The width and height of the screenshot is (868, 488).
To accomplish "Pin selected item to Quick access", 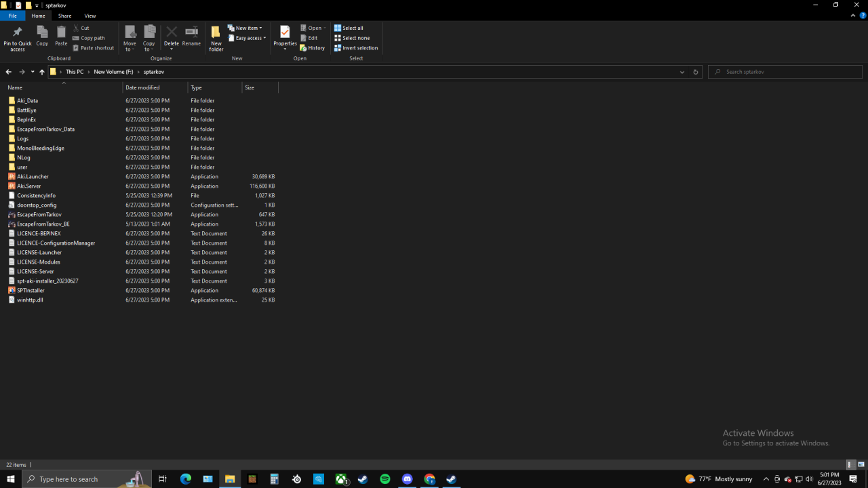I will click(18, 39).
